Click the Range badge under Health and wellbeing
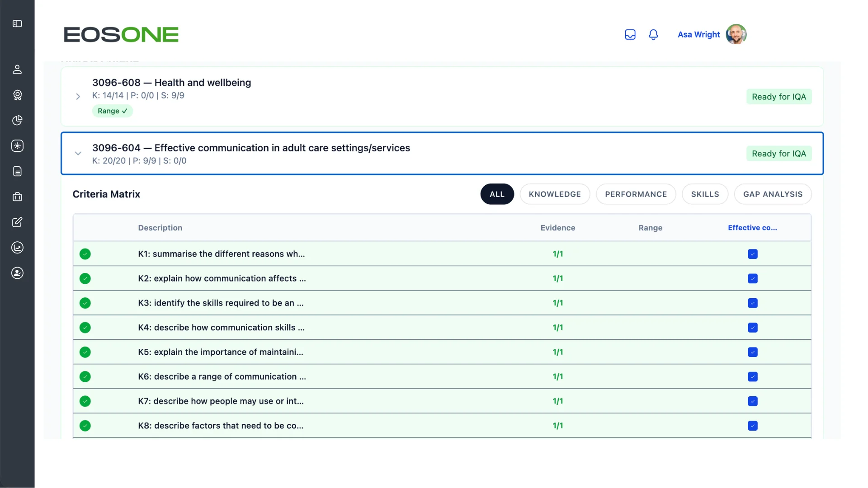The width and height of the screenshot is (868, 488). coord(112,111)
